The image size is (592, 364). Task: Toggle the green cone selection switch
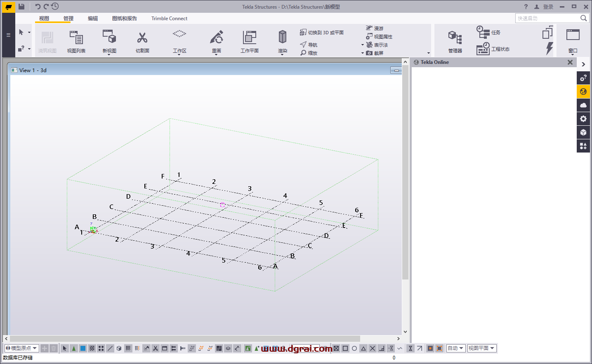[74, 348]
